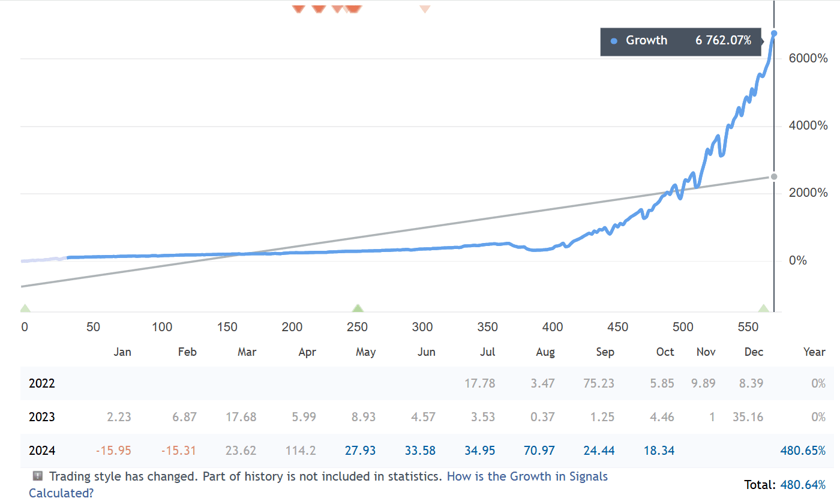The height and width of the screenshot is (504, 840).
Task: Click the 2023 December value 35.16
Action: coord(748,417)
